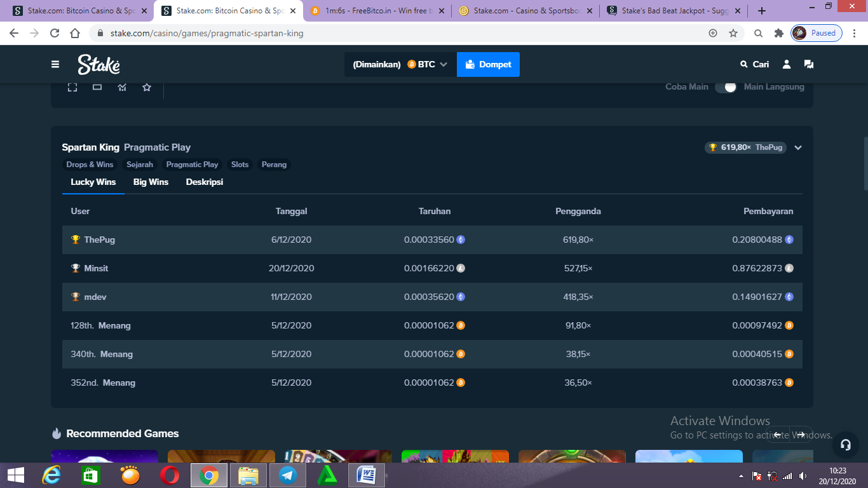Open mdev user in the wins table
Screen dimensions: 868x488
[x=95, y=297]
